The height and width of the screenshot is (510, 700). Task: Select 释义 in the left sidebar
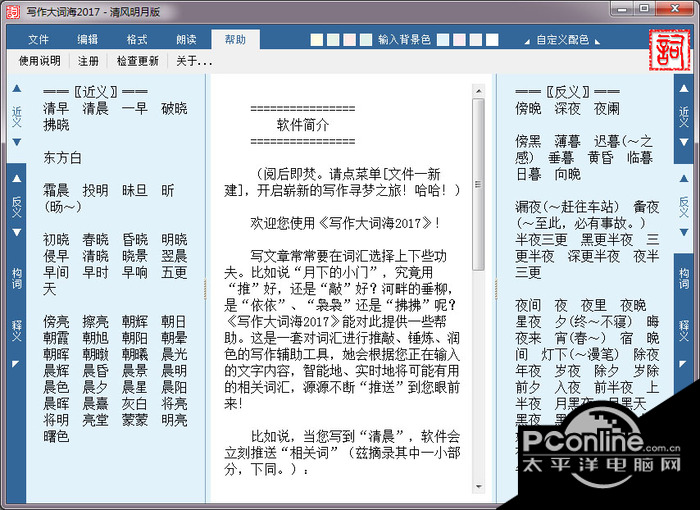(x=17, y=330)
